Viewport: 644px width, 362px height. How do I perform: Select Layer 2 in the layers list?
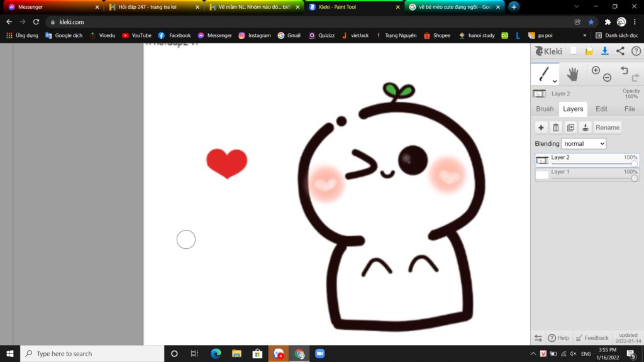point(587,160)
